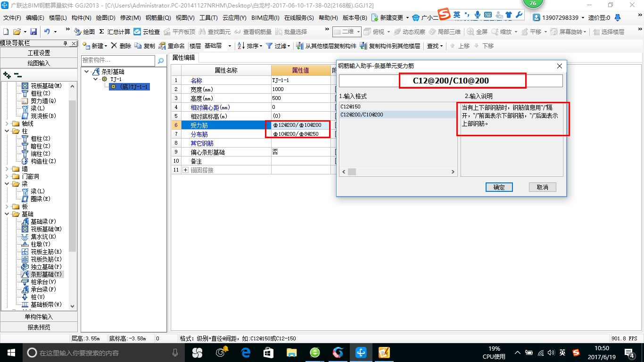Image resolution: width=644 pixels, height=362 pixels.
Task: Pin the 模块导航栏 panel
Action: pyautogui.click(x=66, y=43)
